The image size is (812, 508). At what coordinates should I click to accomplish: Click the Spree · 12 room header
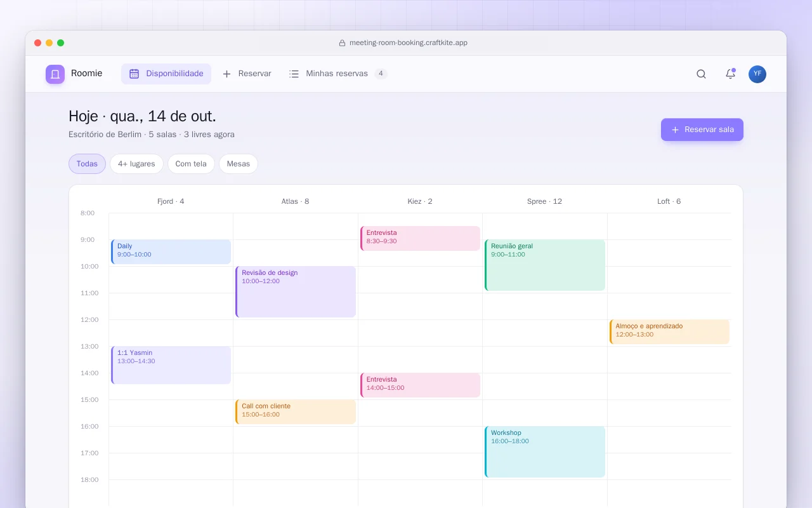pyautogui.click(x=545, y=201)
